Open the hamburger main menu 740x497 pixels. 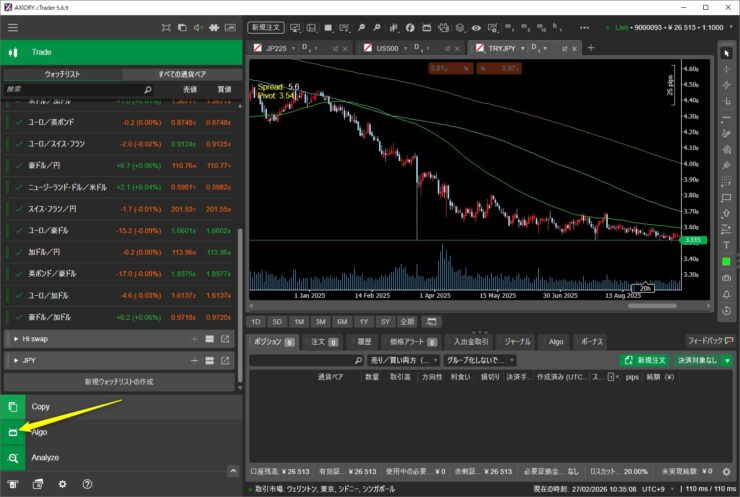[x=13, y=27]
